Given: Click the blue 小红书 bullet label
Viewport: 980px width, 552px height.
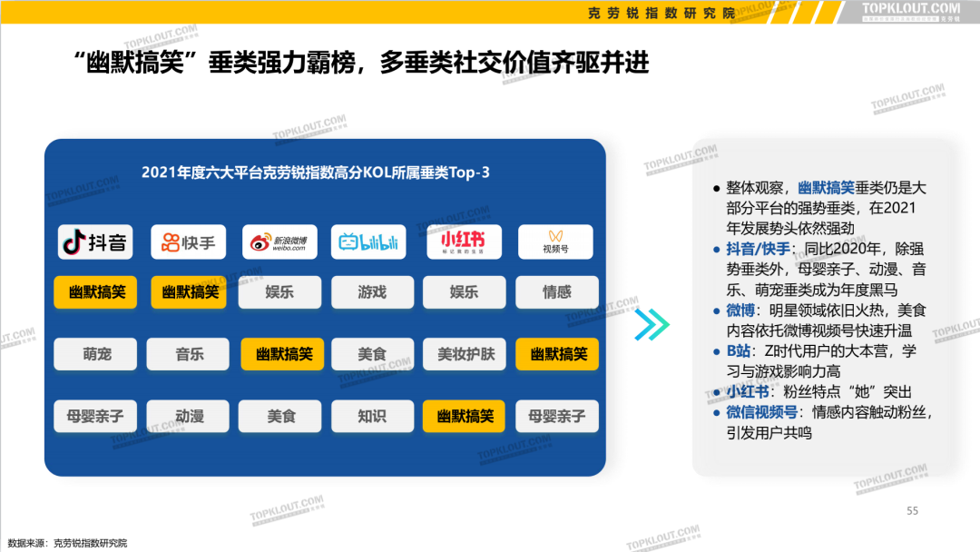Looking at the screenshot, I should 748,392.
